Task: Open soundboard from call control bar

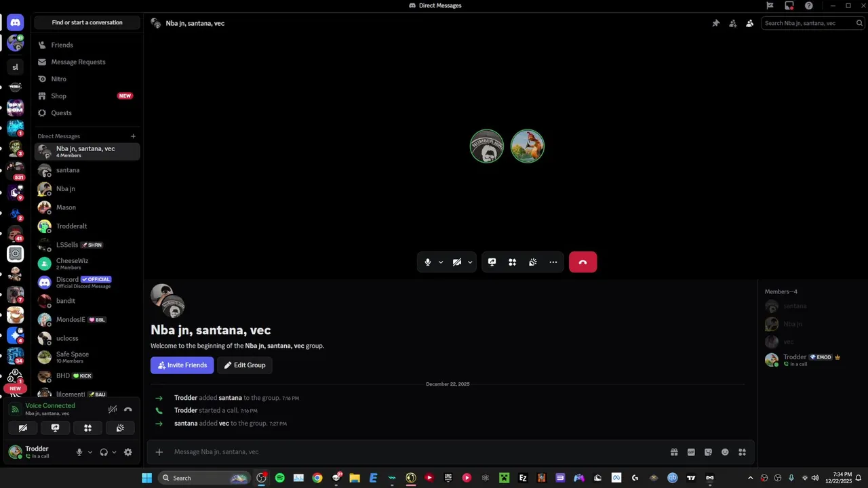Action: pos(533,262)
